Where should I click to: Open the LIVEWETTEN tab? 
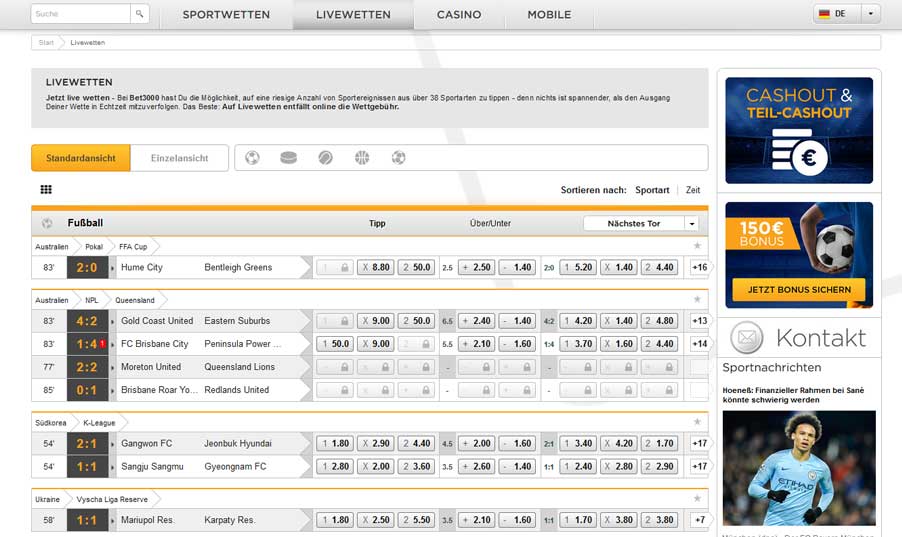point(353,14)
